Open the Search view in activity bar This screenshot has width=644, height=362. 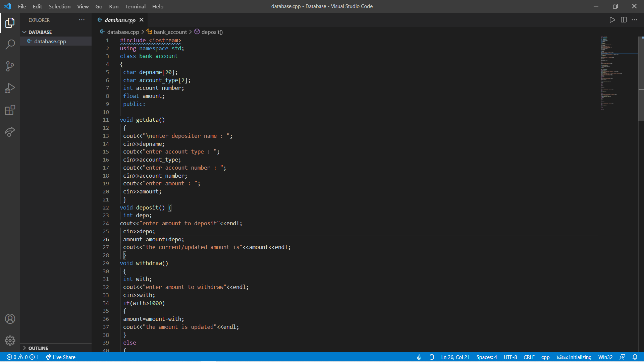click(x=10, y=44)
